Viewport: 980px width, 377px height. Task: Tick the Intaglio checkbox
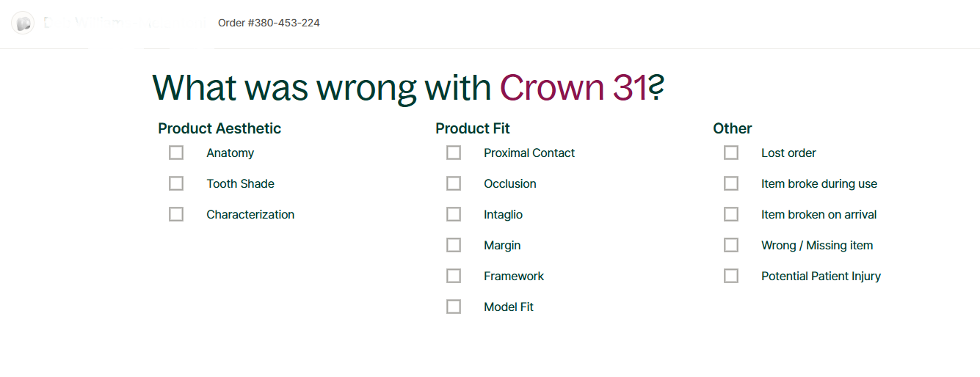coord(454,214)
